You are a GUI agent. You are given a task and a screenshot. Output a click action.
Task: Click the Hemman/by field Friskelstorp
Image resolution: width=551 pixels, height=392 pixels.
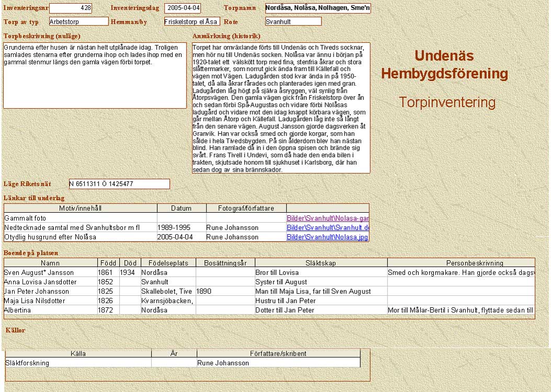191,21
